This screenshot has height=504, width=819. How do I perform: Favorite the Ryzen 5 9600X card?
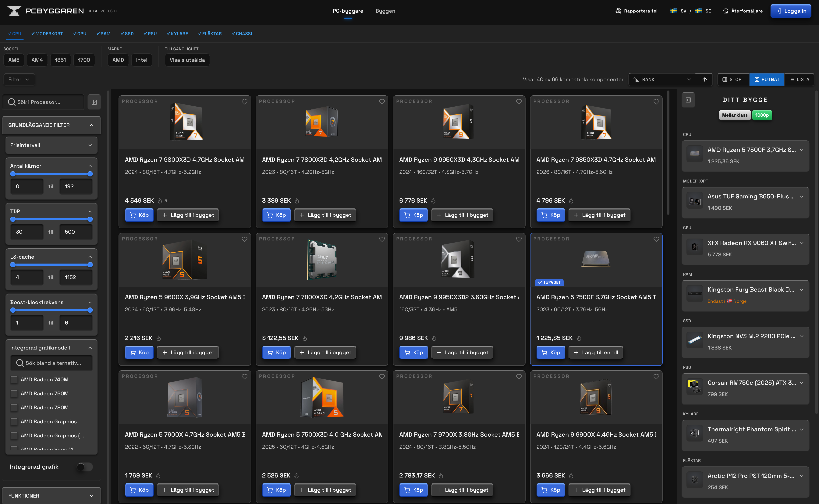(x=245, y=239)
